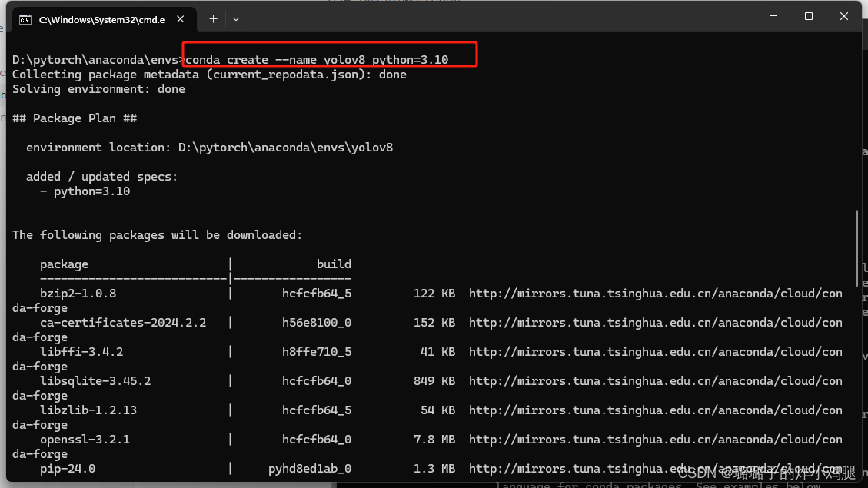This screenshot has height=488, width=868.
Task: Click the '122 KB' size value
Action: click(434, 294)
